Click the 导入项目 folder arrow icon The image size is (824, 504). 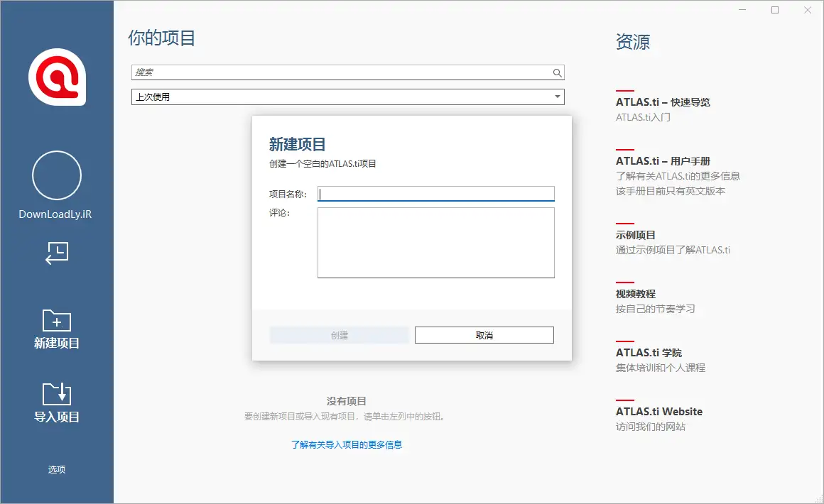[x=57, y=394]
